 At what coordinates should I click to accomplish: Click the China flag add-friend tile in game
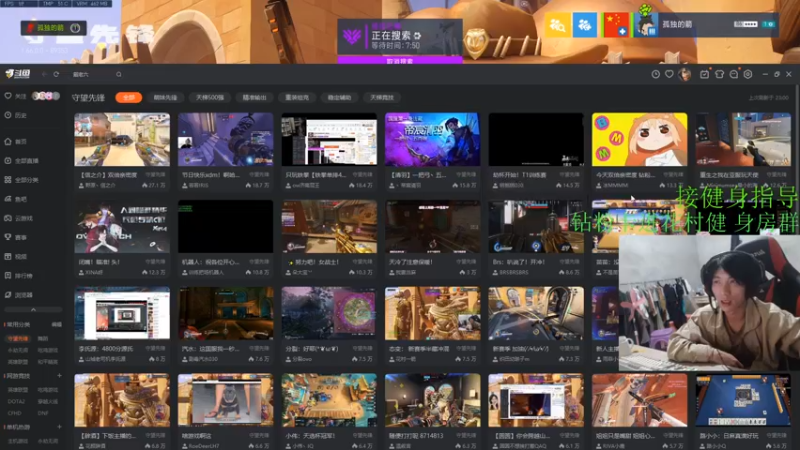point(616,24)
